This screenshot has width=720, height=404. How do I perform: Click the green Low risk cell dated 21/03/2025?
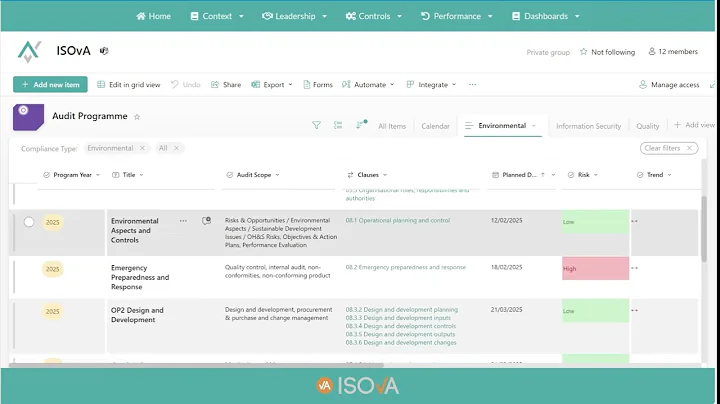pyautogui.click(x=596, y=311)
